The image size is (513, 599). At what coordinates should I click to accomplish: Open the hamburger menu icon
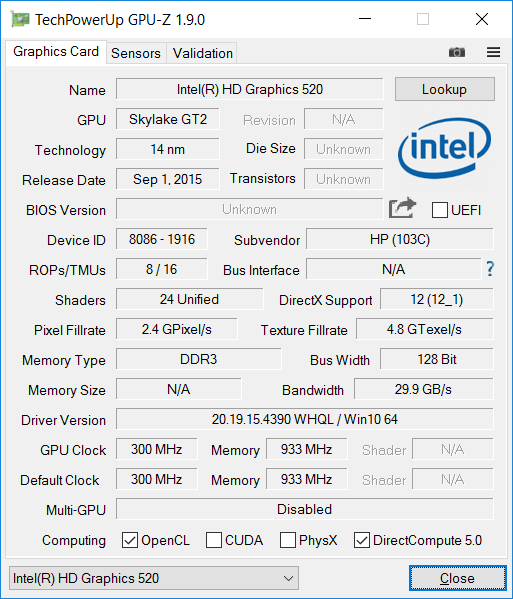(x=493, y=52)
